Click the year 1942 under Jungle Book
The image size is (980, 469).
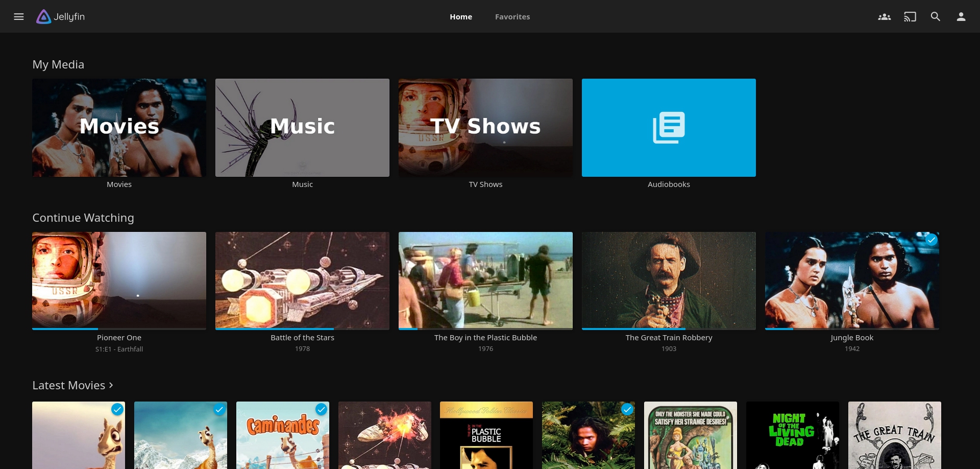tap(852, 349)
